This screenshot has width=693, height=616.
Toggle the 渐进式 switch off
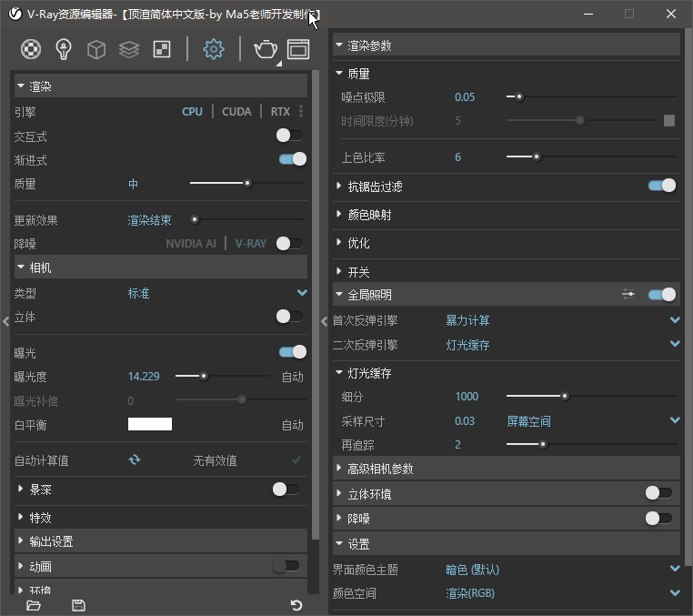(293, 158)
